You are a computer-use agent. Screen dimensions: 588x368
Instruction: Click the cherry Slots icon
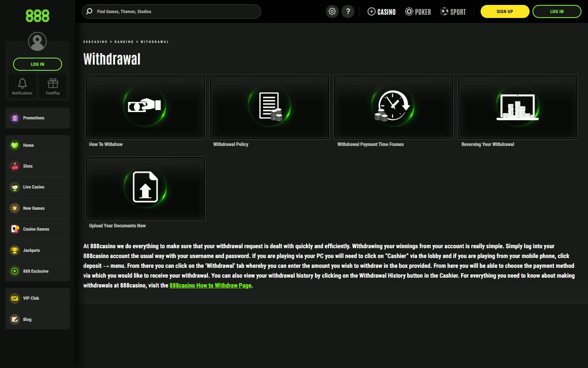(x=15, y=166)
